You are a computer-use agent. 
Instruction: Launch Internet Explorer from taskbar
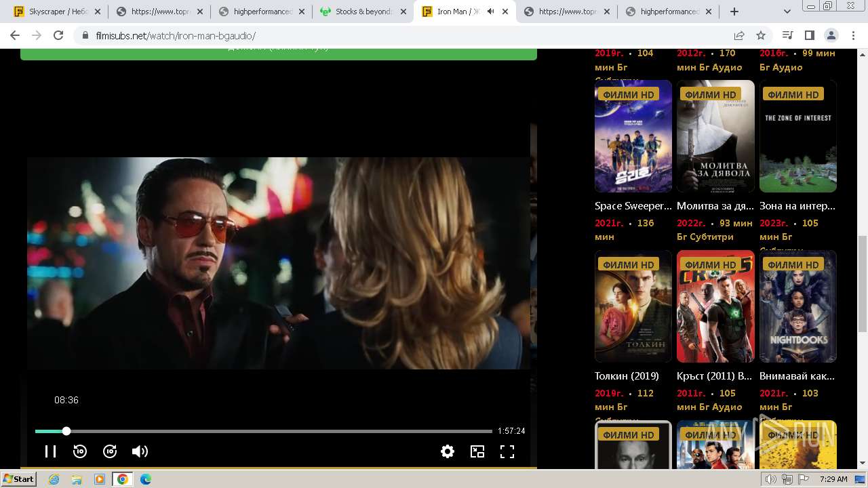coord(54,479)
